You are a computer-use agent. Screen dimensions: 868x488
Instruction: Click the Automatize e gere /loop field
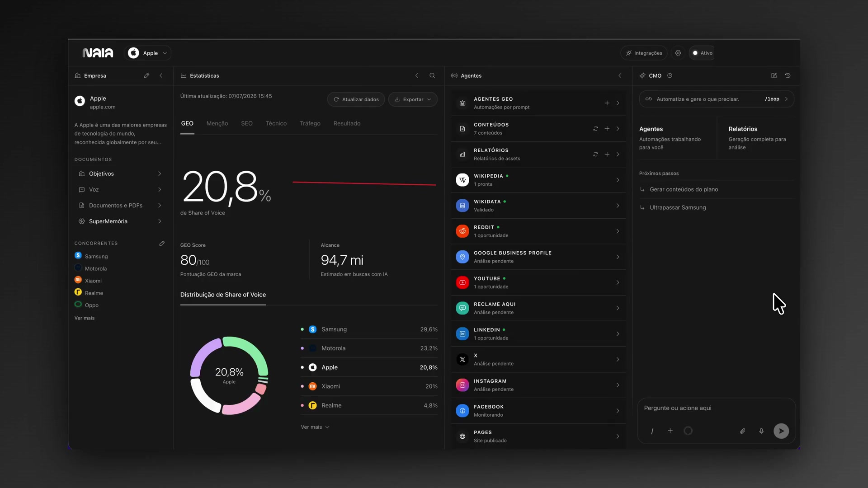pos(717,99)
